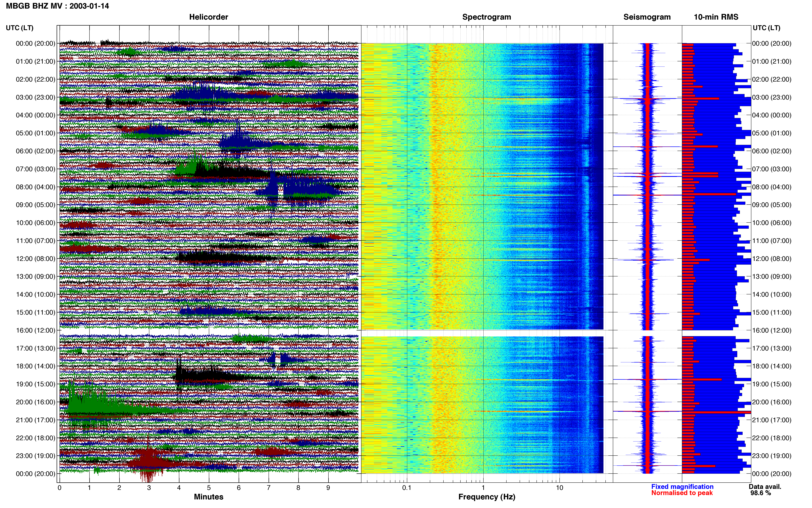The width and height of the screenshot is (812, 508).
Task: Click the right time label '09:00 (05:00)'
Action: click(772, 205)
